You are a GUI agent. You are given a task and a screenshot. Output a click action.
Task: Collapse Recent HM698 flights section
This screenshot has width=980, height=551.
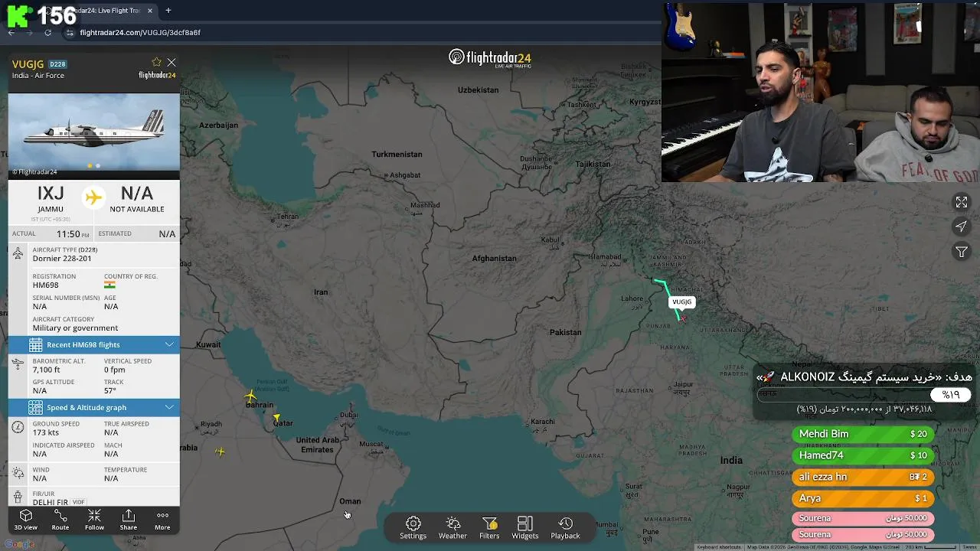(x=94, y=344)
